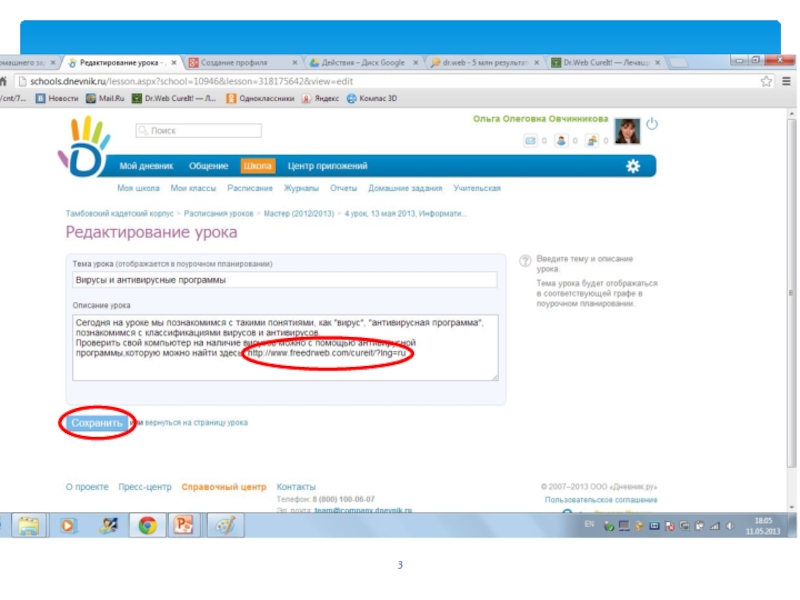Click the Описание урока text area
Screen dimensions: 800x600
(x=285, y=347)
